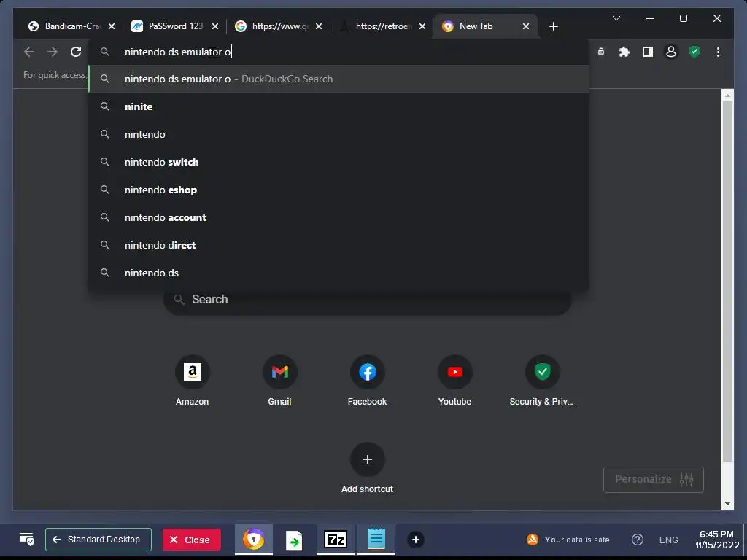This screenshot has height=560, width=747.
Task: Click the Personalize button
Action: pyautogui.click(x=653, y=480)
